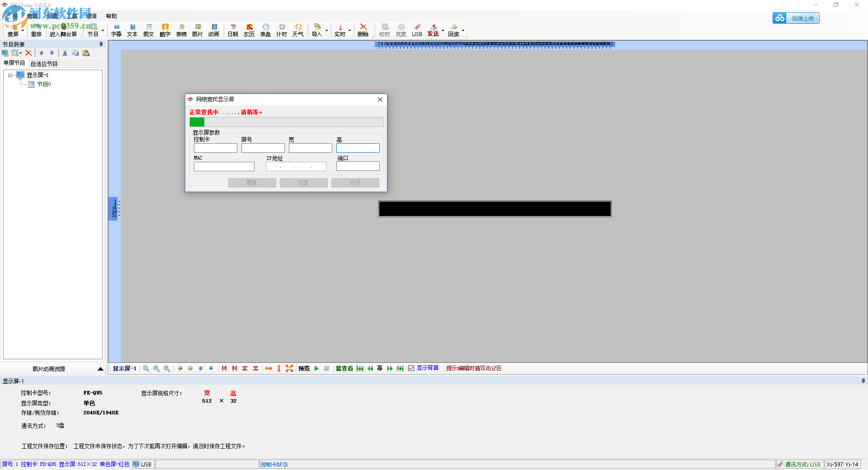Click the yellow right arrow in bottom toolbar

pyautogui.click(x=190, y=368)
